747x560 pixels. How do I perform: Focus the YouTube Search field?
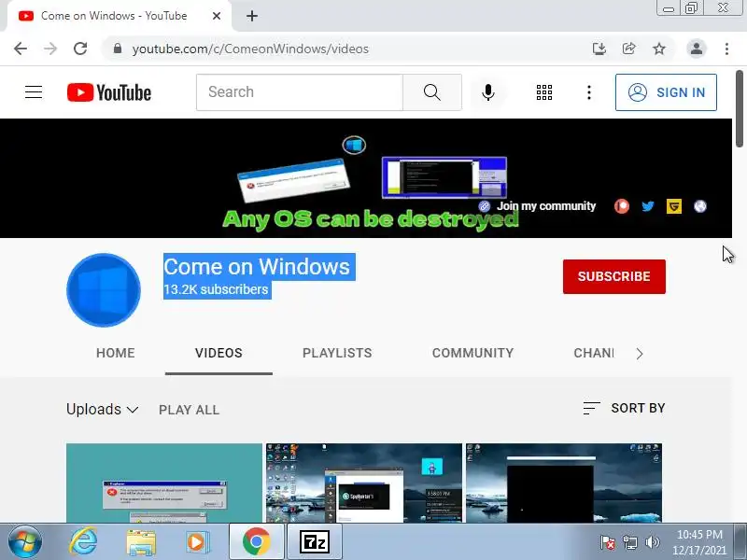click(299, 92)
